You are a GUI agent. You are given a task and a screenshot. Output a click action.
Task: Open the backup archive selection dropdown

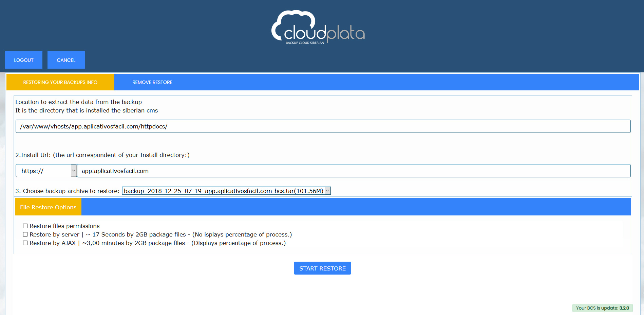tap(226, 191)
